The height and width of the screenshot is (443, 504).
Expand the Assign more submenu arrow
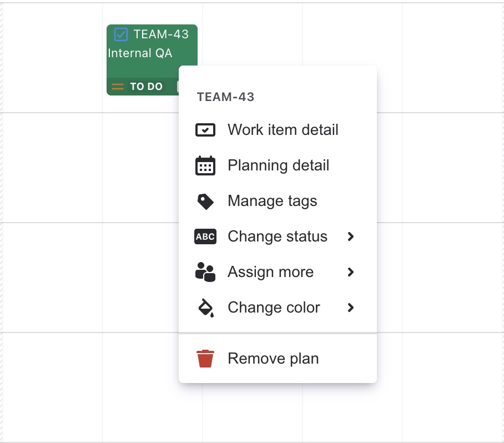coord(350,273)
